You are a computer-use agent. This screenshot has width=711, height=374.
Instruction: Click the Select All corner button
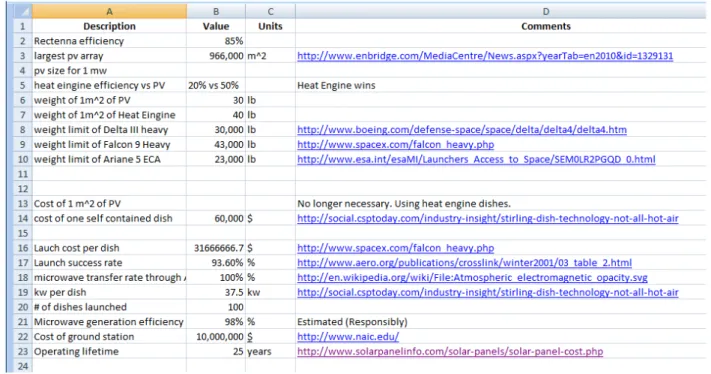click(22, 11)
